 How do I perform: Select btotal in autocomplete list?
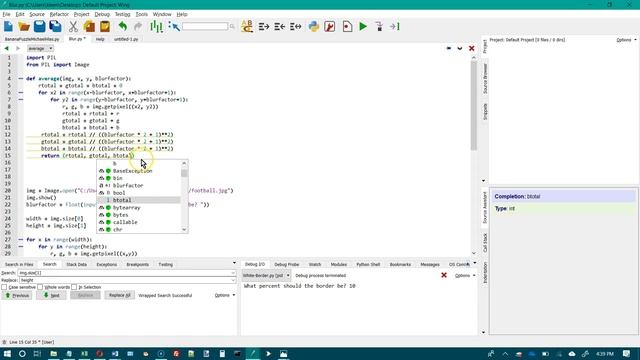(x=139, y=200)
